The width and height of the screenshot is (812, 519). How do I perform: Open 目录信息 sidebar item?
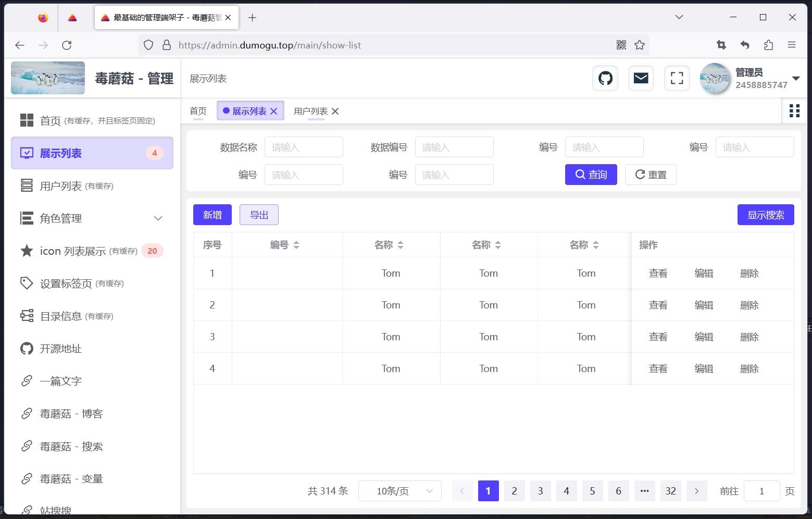92,316
